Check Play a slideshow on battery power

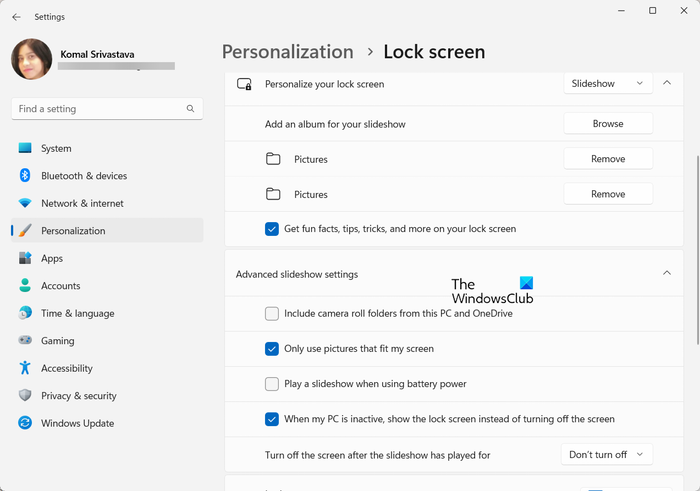point(272,384)
